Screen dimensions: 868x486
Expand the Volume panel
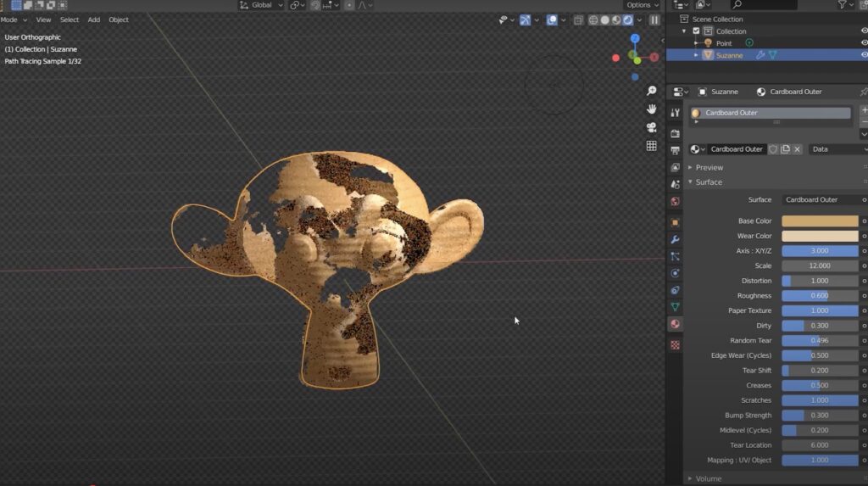pyautogui.click(x=708, y=479)
